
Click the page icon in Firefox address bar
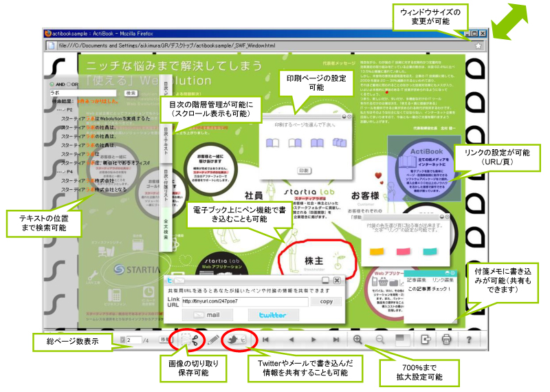pyautogui.click(x=51, y=45)
